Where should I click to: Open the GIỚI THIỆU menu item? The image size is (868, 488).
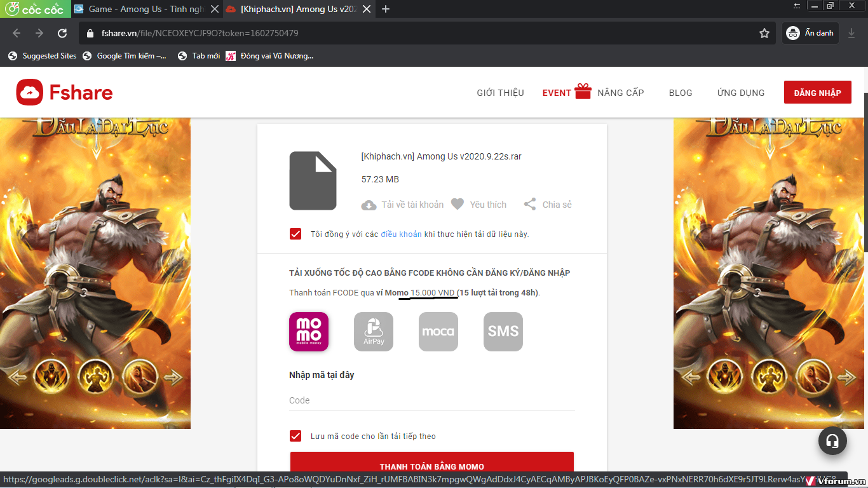click(x=500, y=93)
